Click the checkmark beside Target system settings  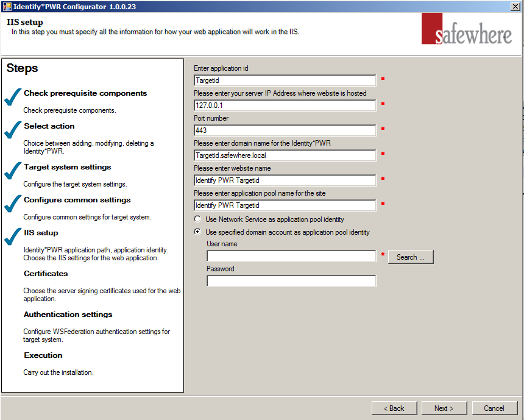coord(13,171)
